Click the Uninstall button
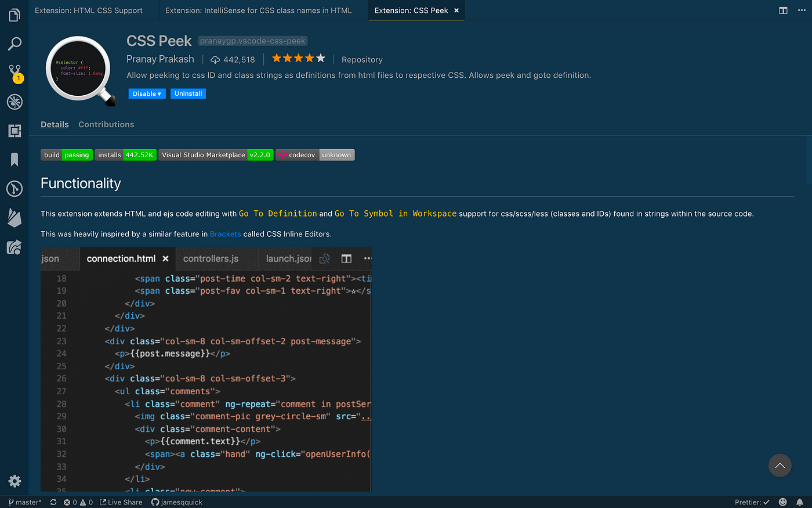Screen dimensions: 812x508 [x=188, y=93]
